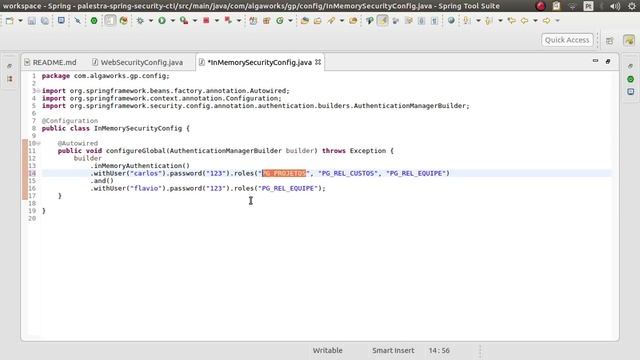The height and width of the screenshot is (360, 640).
Task: Click the Next Annotation icon
Action: [x=467, y=20]
